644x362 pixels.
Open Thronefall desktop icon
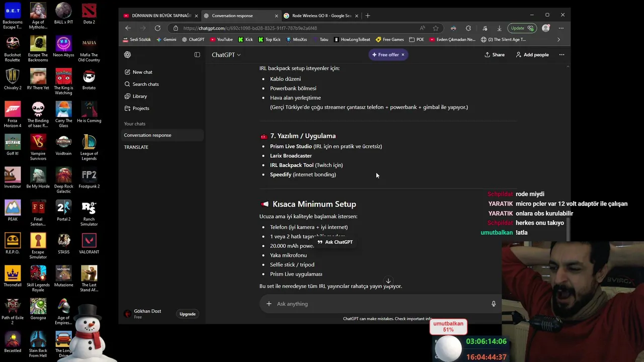click(x=13, y=276)
